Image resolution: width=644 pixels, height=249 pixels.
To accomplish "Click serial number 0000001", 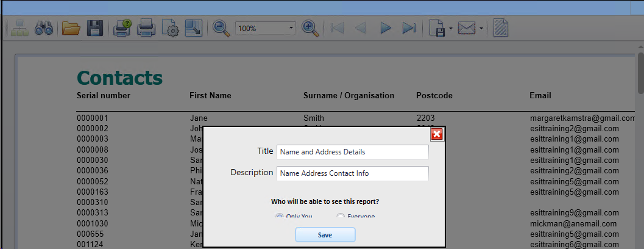I will (x=93, y=118).
